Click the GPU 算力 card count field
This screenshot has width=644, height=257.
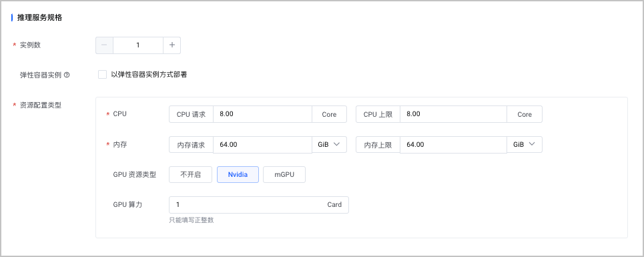click(x=259, y=205)
